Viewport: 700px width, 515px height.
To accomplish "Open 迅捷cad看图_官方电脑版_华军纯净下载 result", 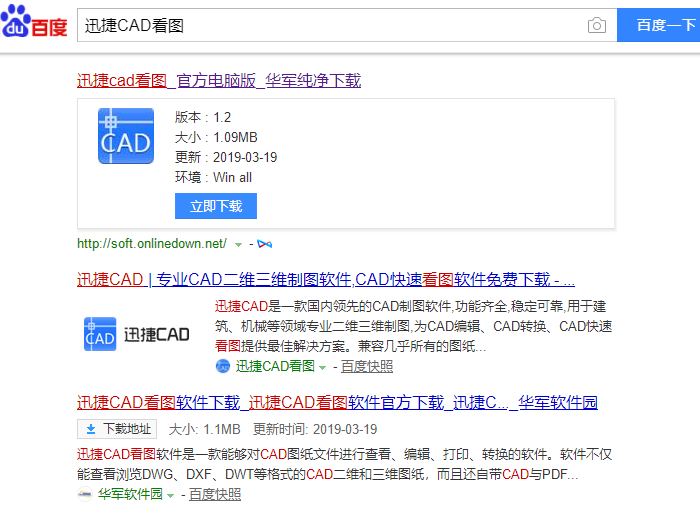I will tap(219, 81).
